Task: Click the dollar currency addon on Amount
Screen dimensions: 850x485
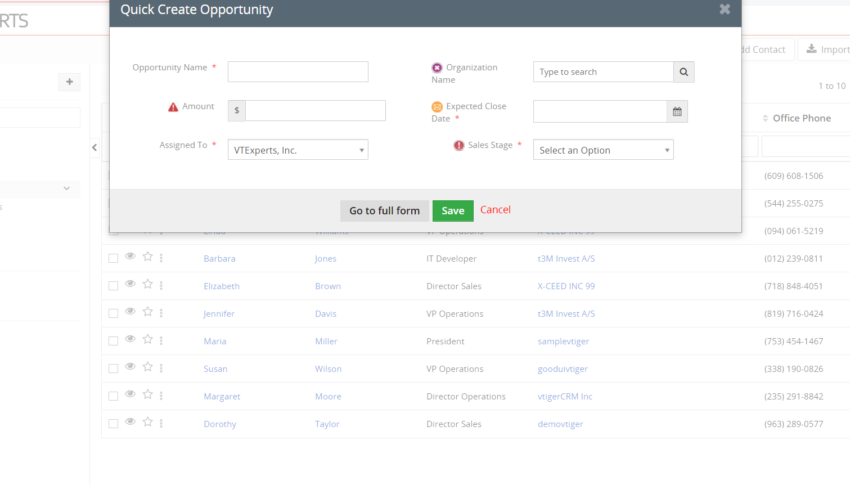Action: click(237, 111)
